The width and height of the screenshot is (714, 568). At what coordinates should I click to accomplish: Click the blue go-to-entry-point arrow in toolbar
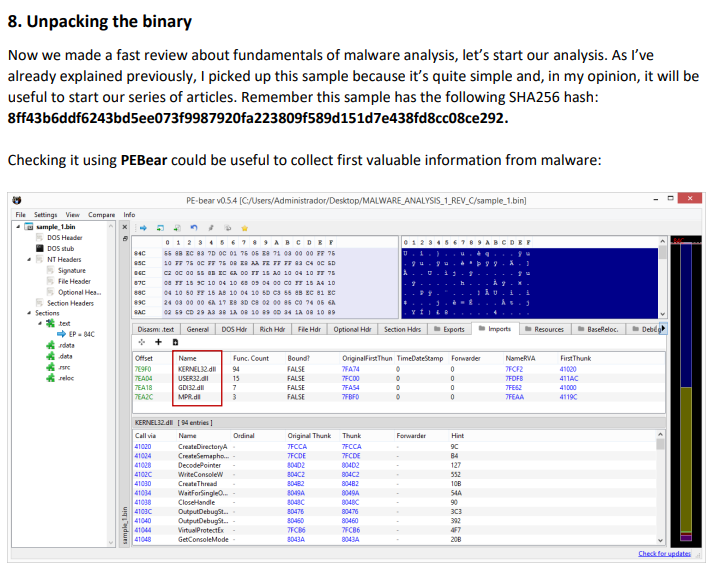pyautogui.click(x=143, y=228)
